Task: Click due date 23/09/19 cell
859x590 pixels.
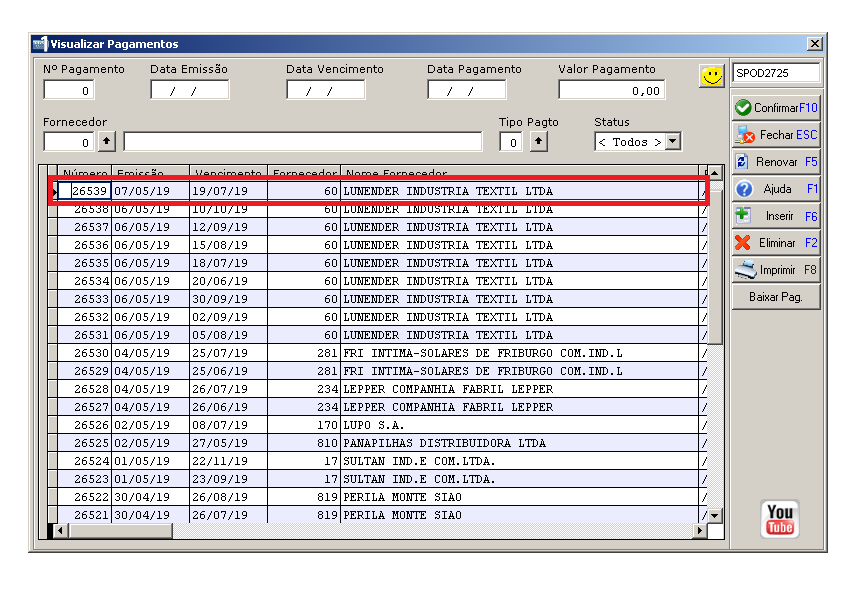Action: coord(228,479)
